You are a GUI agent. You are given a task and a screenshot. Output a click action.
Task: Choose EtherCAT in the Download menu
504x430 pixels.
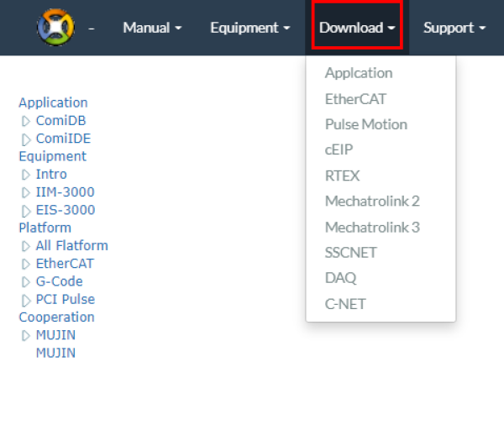[x=355, y=99]
